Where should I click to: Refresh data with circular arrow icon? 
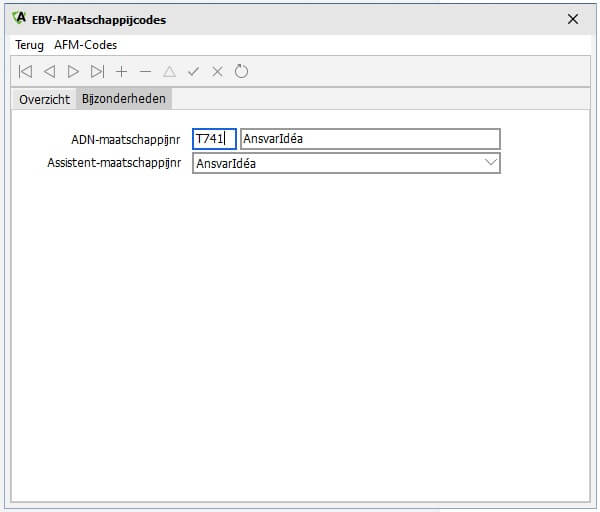click(x=242, y=72)
